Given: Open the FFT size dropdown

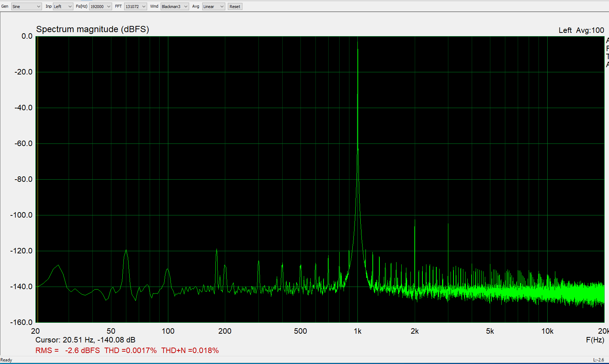Looking at the screenshot, I should 135,7.
